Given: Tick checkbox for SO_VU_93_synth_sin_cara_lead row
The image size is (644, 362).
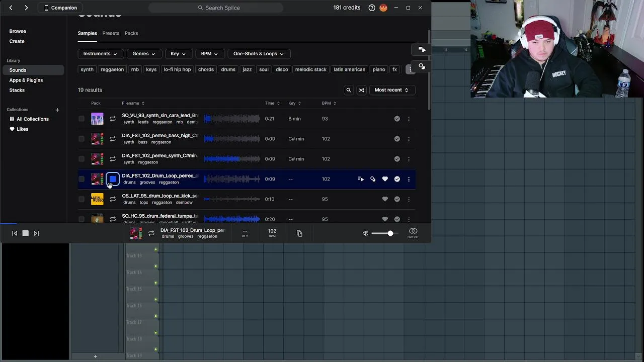Looking at the screenshot, I should click(82, 119).
